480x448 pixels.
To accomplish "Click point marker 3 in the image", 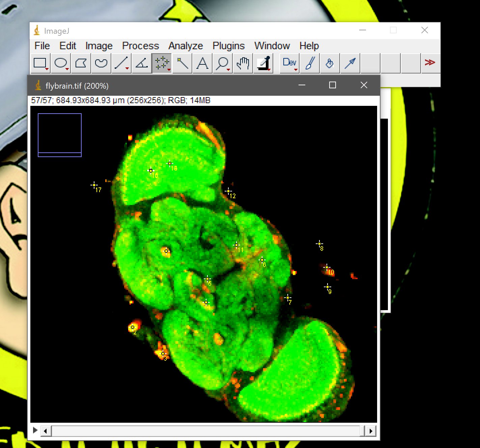I will point(163,354).
